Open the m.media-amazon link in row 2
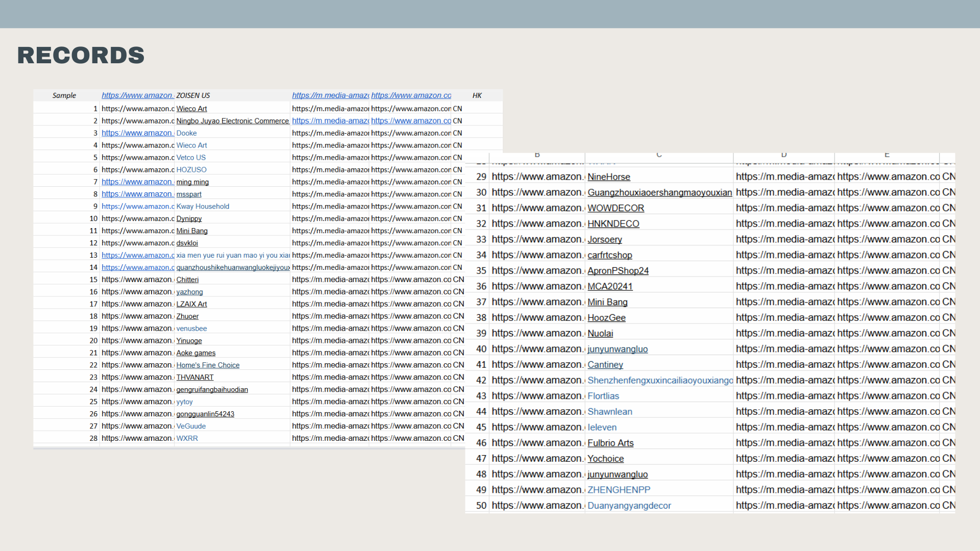Viewport: 980px width, 551px height. pyautogui.click(x=330, y=121)
